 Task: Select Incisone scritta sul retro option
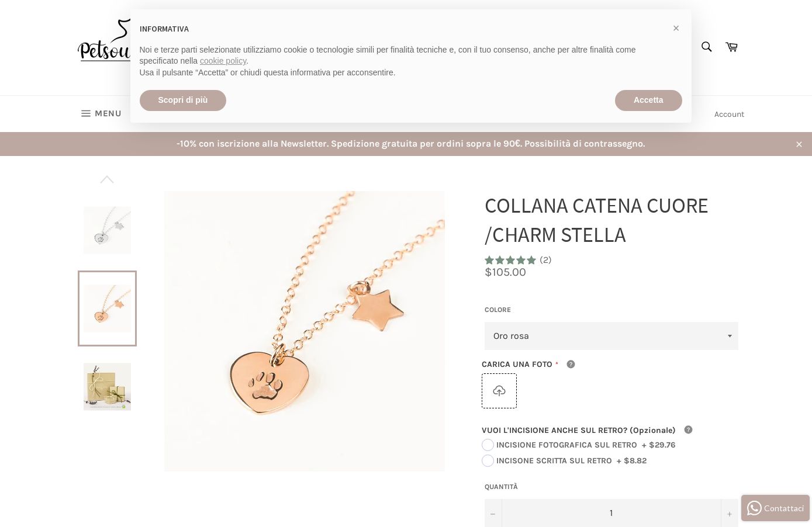tap(488, 461)
